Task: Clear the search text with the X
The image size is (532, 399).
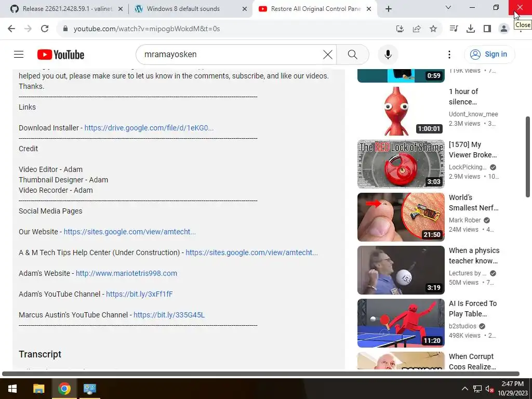Action: [327, 54]
